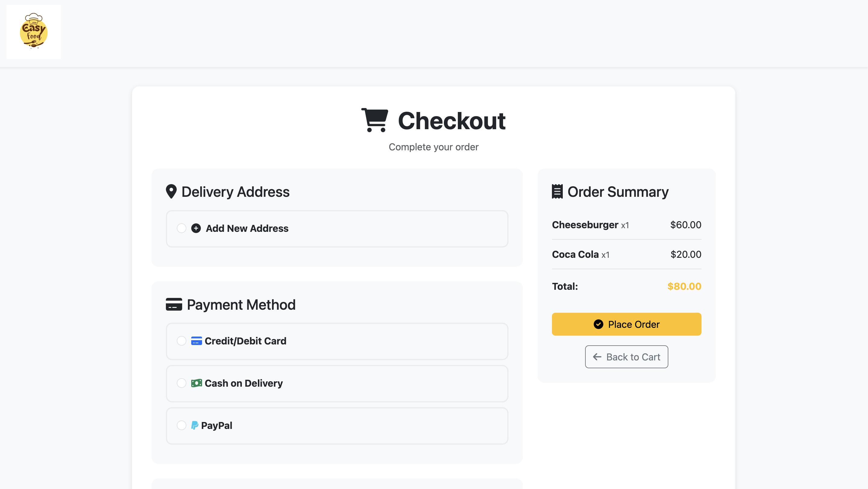This screenshot has height=489, width=868.
Task: Click the location pin icon for Delivery Address
Action: 171,192
